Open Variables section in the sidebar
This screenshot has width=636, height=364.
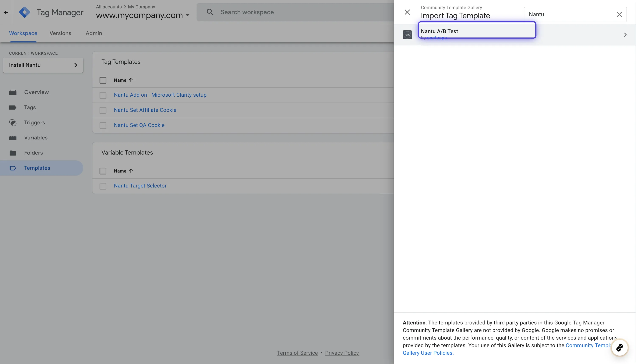(36, 138)
